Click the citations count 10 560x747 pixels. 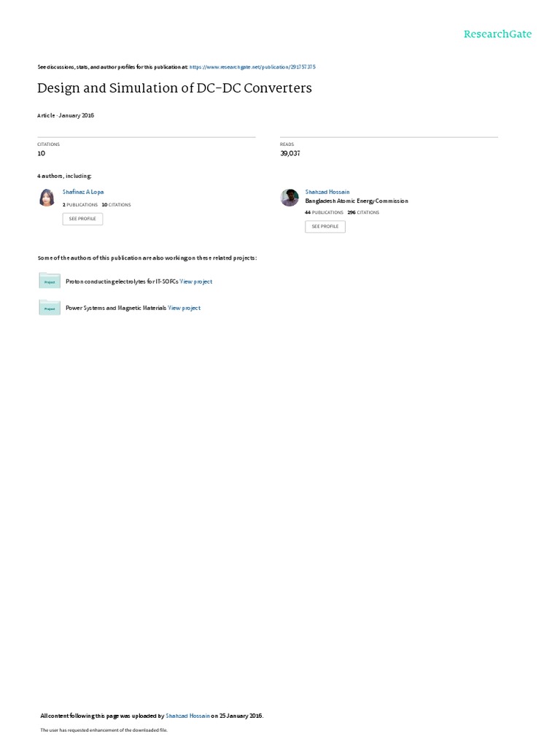(42, 153)
